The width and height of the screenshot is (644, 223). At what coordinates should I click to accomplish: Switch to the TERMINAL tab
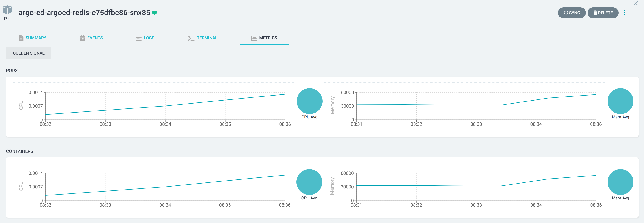pos(202,38)
